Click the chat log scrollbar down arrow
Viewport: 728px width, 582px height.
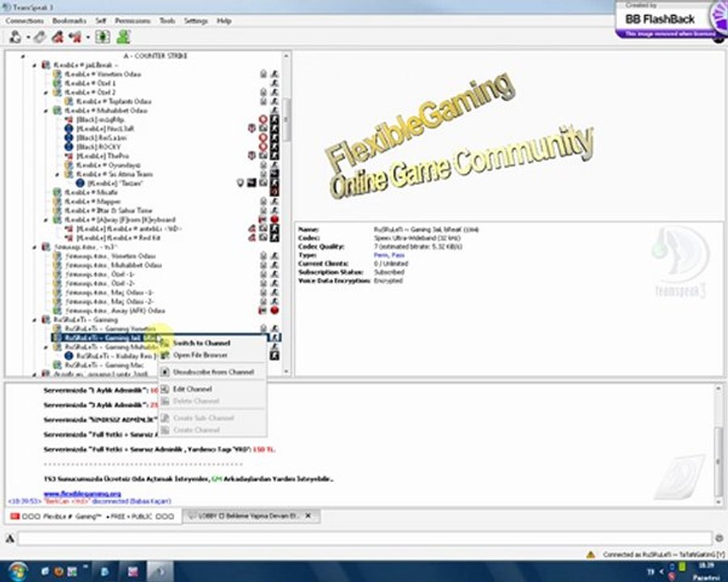point(719,502)
